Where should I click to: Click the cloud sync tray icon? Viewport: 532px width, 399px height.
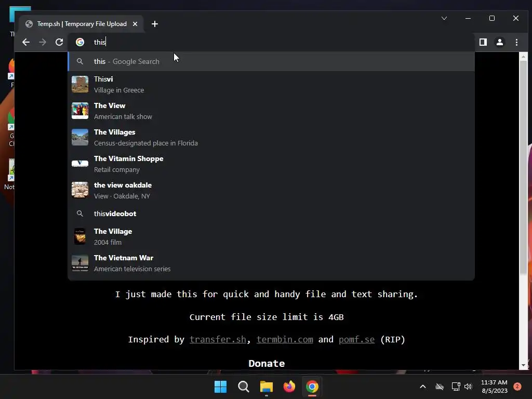[440, 387]
